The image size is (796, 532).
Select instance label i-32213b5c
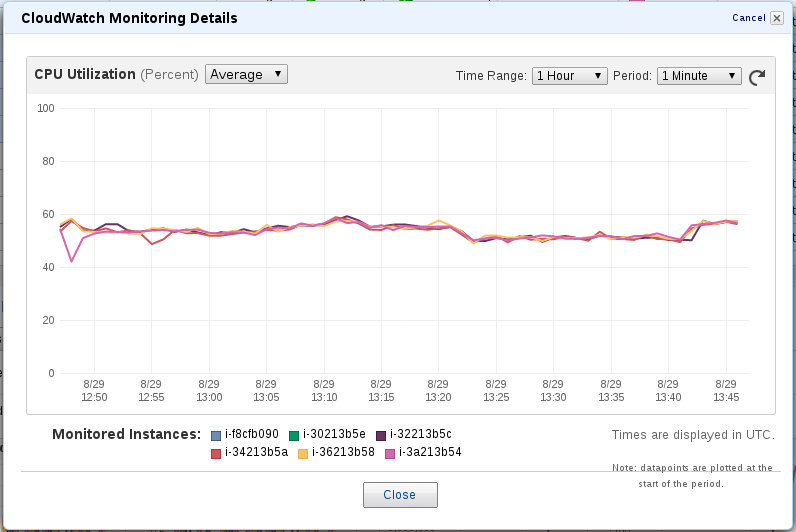[x=421, y=435]
